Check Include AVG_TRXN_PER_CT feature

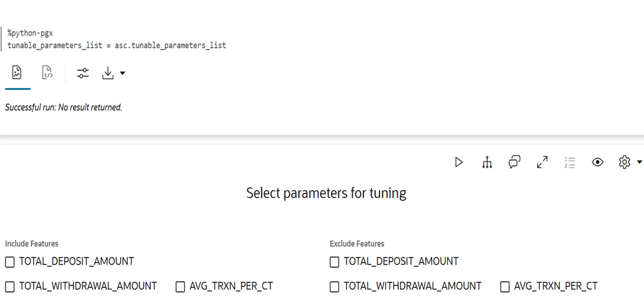[180, 287]
